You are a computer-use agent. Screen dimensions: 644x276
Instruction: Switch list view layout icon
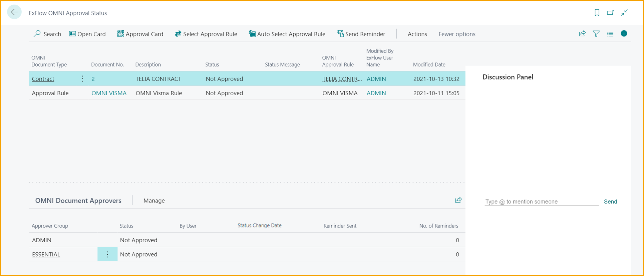pos(610,34)
